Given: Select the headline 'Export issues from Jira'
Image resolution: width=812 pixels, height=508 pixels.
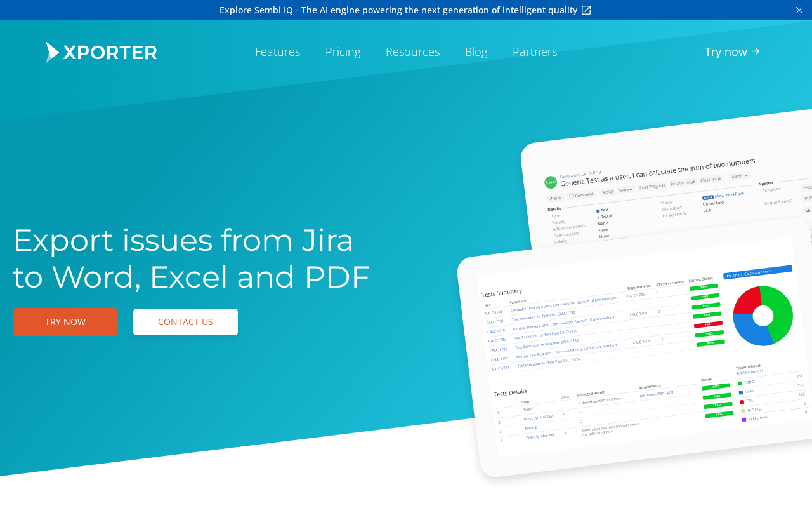Looking at the screenshot, I should 183,240.
